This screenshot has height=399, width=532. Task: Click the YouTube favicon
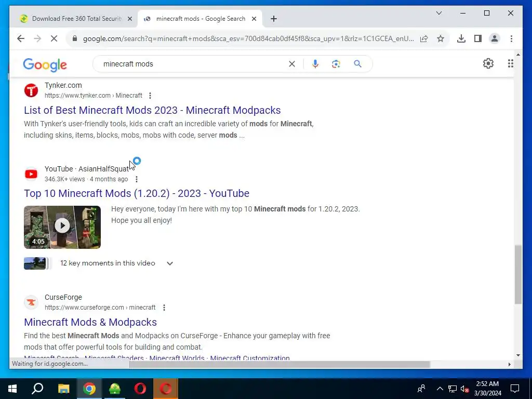[x=31, y=174]
